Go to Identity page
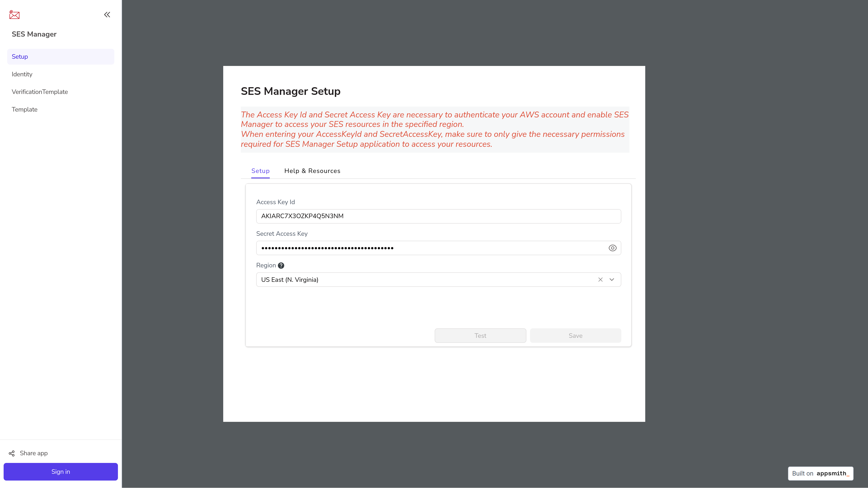868x488 pixels. tap(61, 74)
